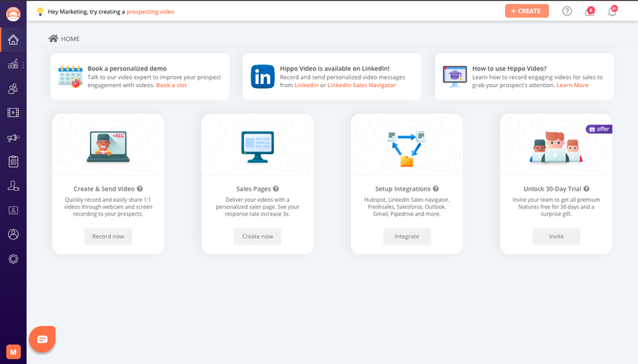Open the LinkedIn Sales Navigator link
This screenshot has width=638, height=364.
click(x=361, y=85)
